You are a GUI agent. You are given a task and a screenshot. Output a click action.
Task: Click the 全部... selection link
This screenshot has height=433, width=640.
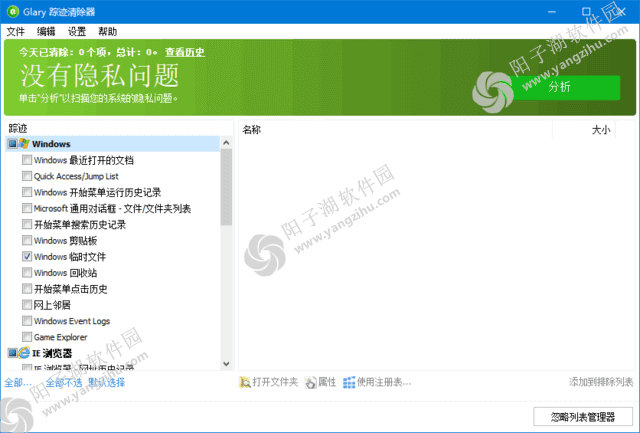18,383
